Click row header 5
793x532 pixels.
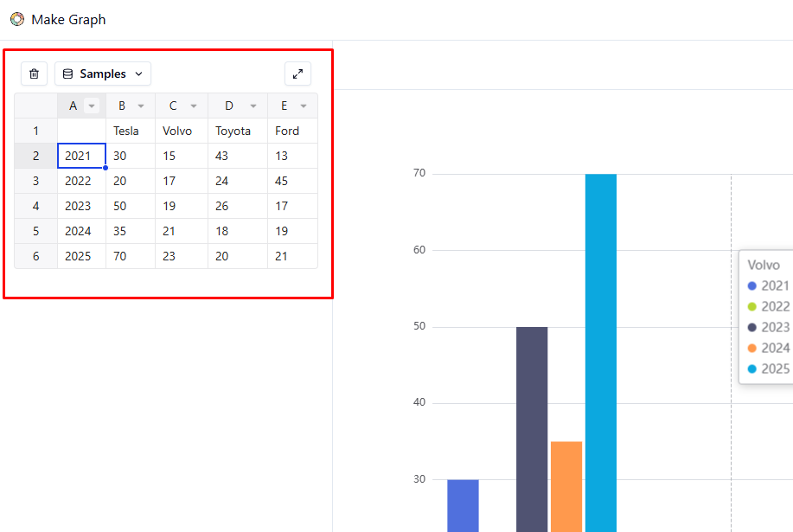point(36,231)
